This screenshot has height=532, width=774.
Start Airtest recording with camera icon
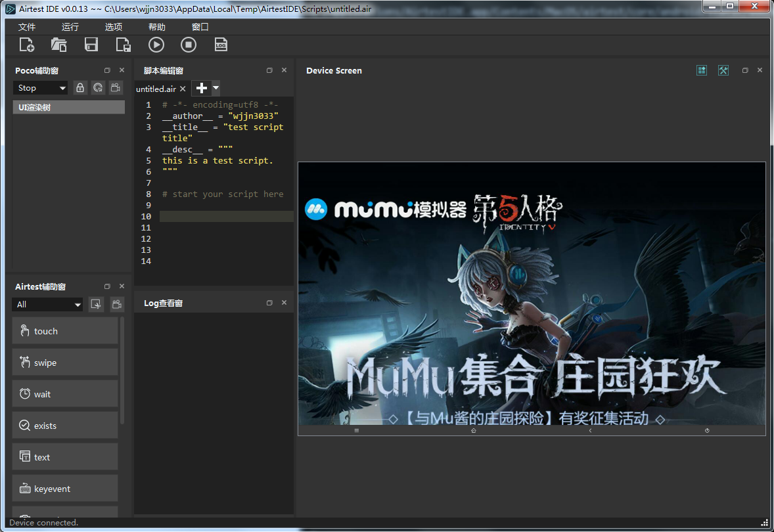click(116, 305)
